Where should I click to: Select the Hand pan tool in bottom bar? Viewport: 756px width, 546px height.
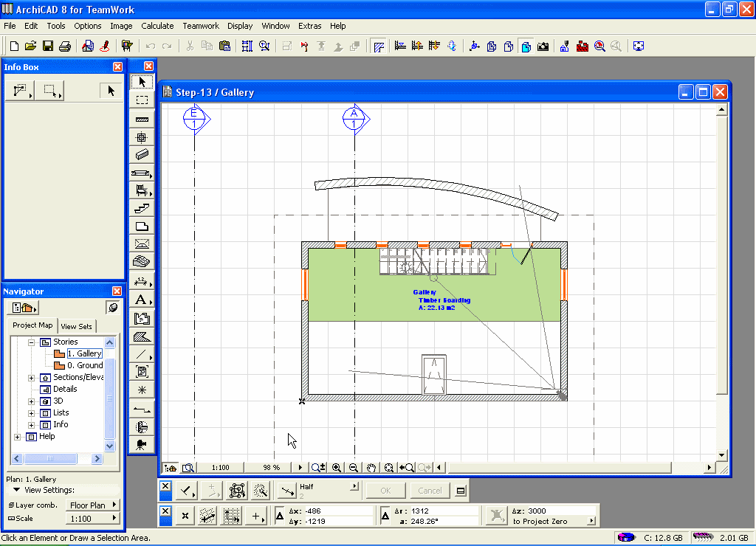(x=371, y=467)
